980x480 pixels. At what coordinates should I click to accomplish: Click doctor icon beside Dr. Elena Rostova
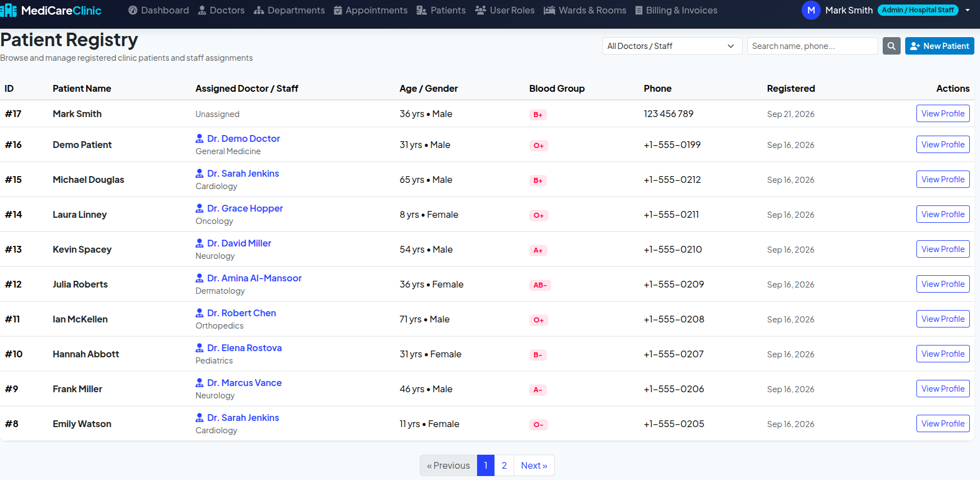tap(200, 348)
